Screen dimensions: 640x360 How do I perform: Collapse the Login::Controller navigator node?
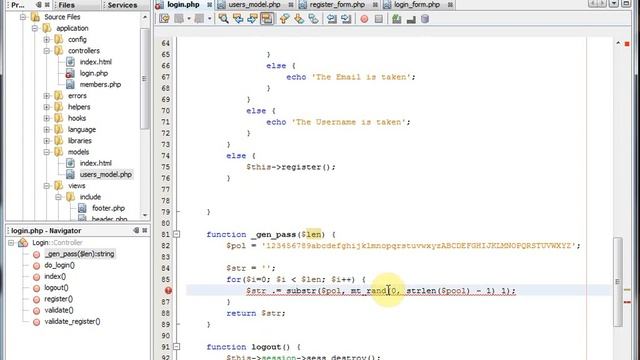pos(11,242)
